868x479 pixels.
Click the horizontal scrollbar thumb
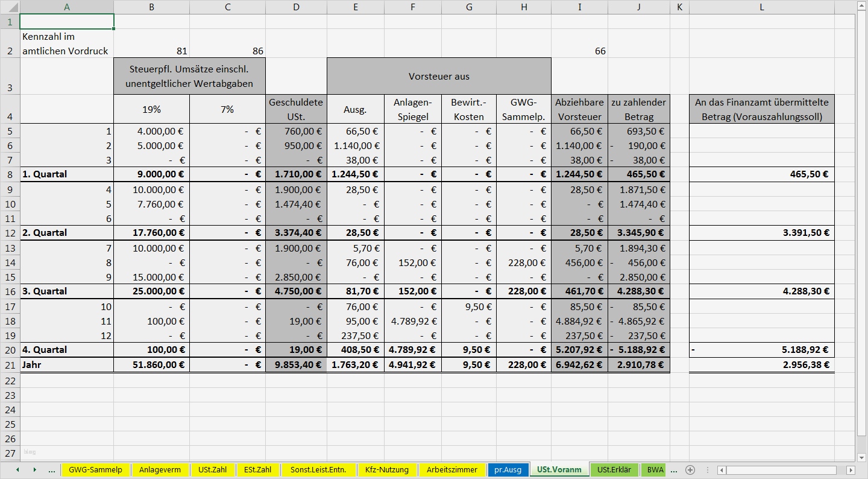[781, 470]
